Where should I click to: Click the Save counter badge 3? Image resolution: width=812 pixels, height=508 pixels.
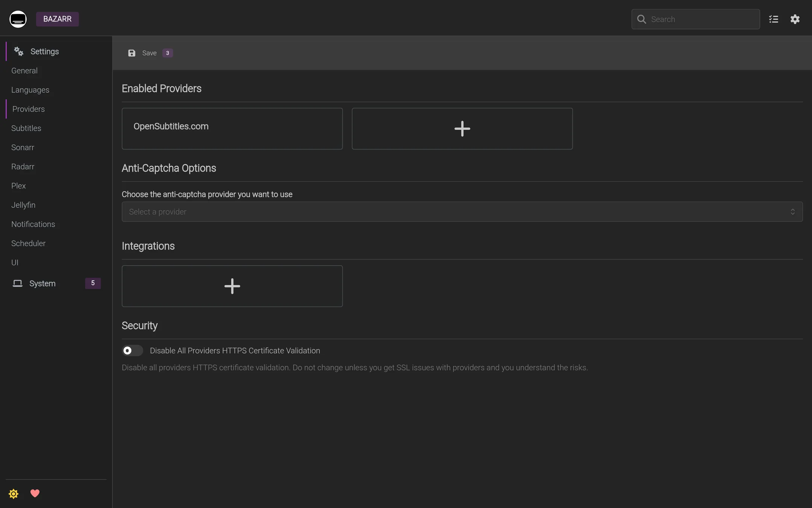[x=168, y=53]
